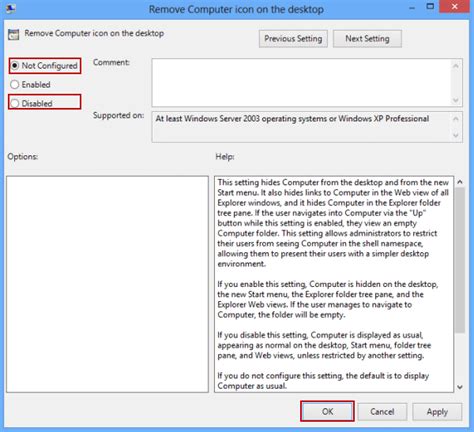Image resolution: width=474 pixels, height=432 pixels.
Task: Select the Enabled radio button
Action: pos(30,85)
